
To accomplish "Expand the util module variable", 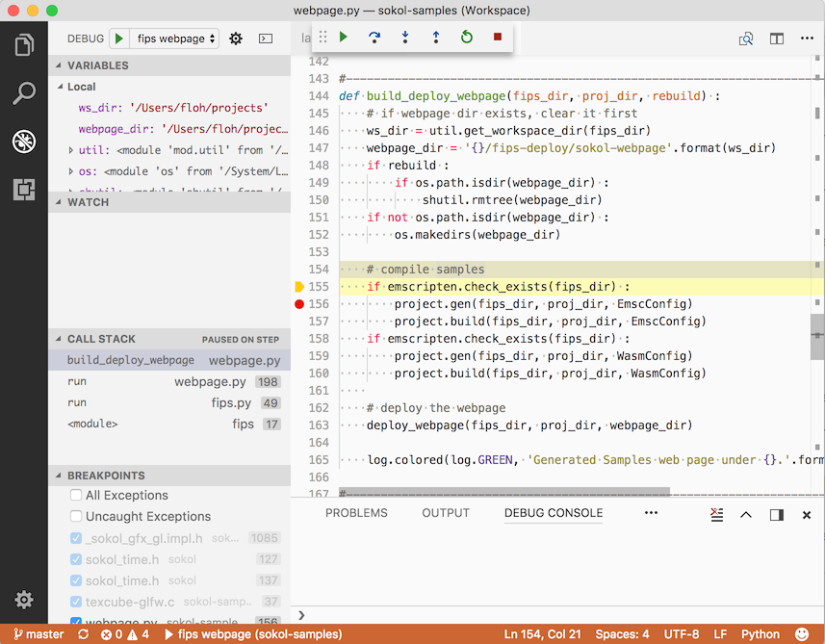I will tap(70, 150).
